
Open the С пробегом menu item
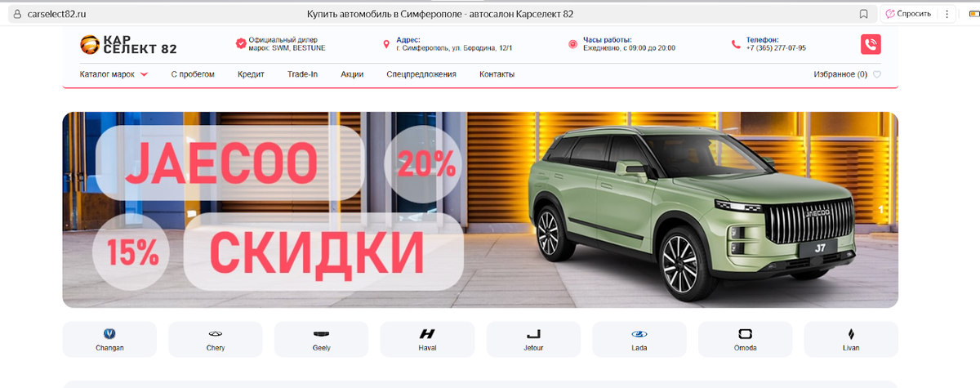coord(193,74)
